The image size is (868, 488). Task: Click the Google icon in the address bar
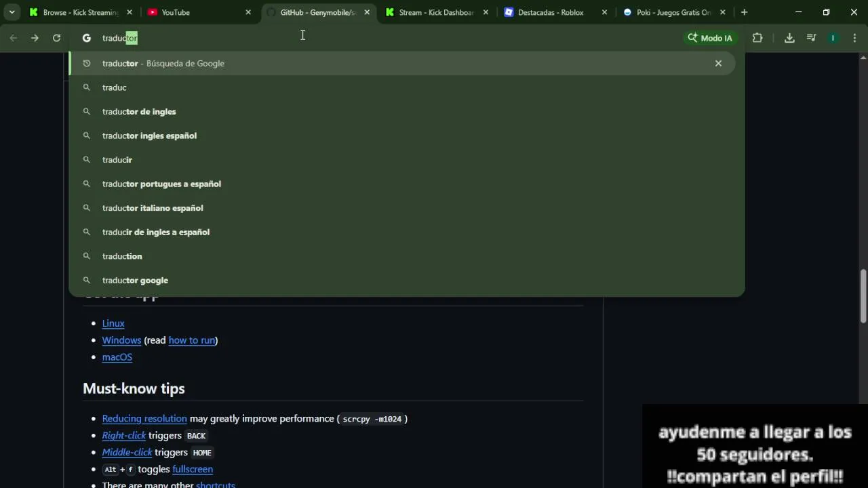(86, 38)
